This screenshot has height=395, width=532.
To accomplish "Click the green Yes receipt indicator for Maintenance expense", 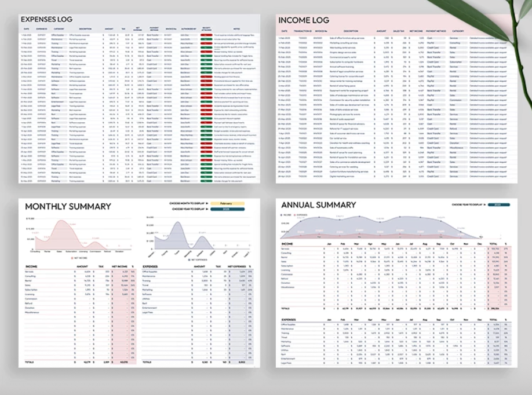I will point(205,40).
